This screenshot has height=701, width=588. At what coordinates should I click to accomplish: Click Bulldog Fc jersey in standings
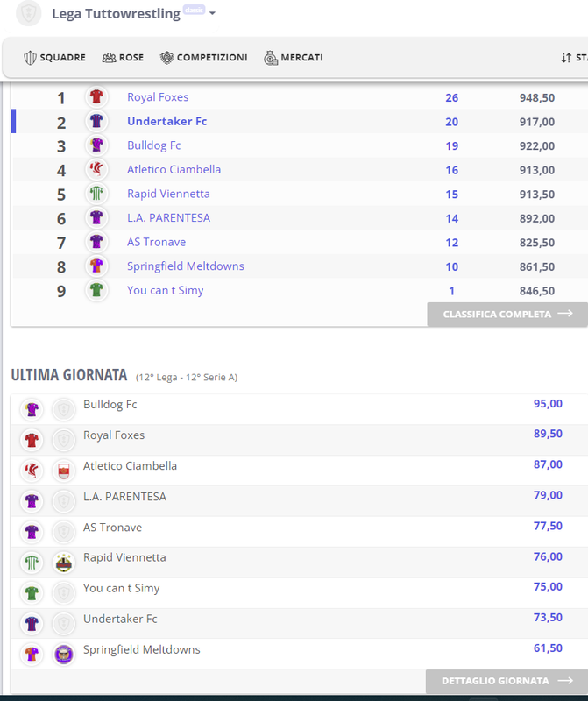point(96,145)
